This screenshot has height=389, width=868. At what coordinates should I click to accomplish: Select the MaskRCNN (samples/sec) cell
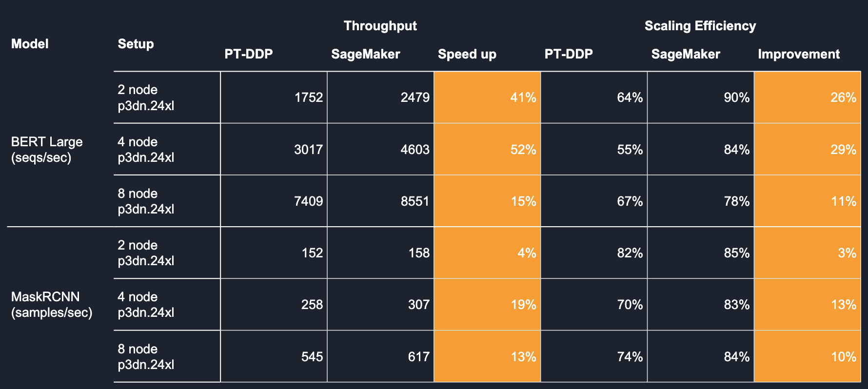(52, 305)
